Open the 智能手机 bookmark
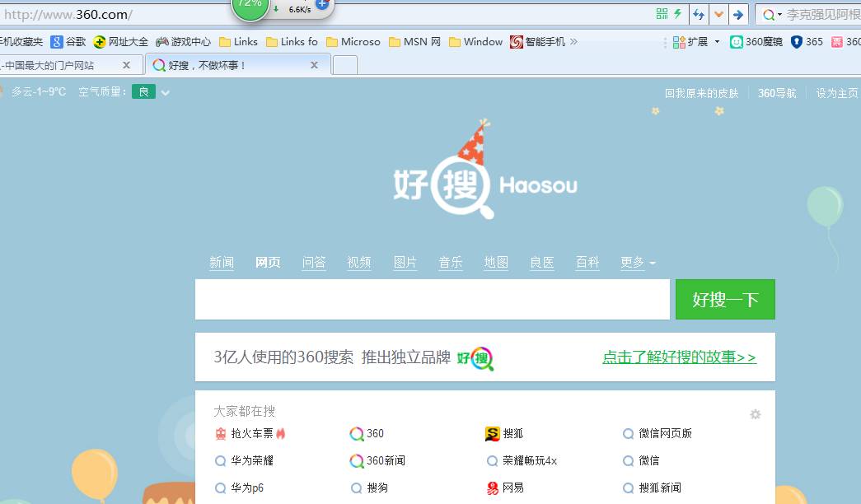861x504 pixels. [537, 42]
